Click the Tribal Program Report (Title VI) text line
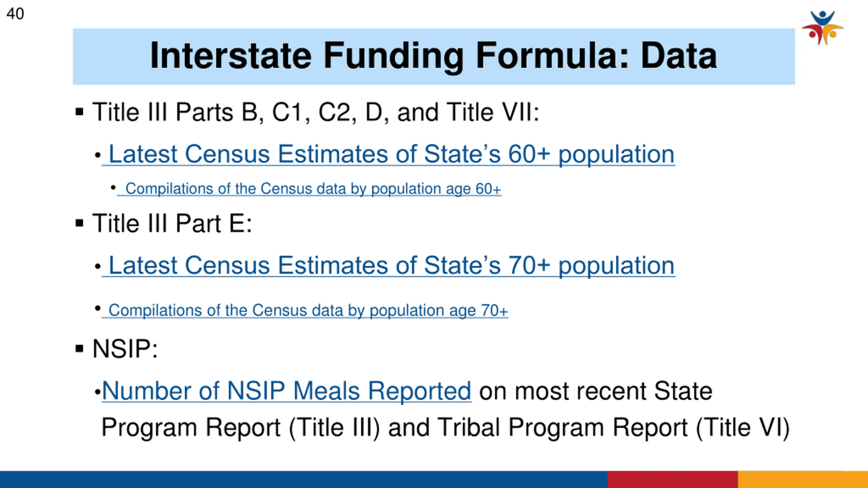Image resolution: width=868 pixels, height=488 pixels. 446,428
